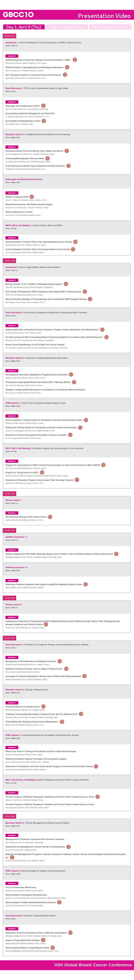The height and width of the screenshot is (980, 134).
Task: Play video for Screening Mammography: Risk and Safety
Action: click(48, 158)
